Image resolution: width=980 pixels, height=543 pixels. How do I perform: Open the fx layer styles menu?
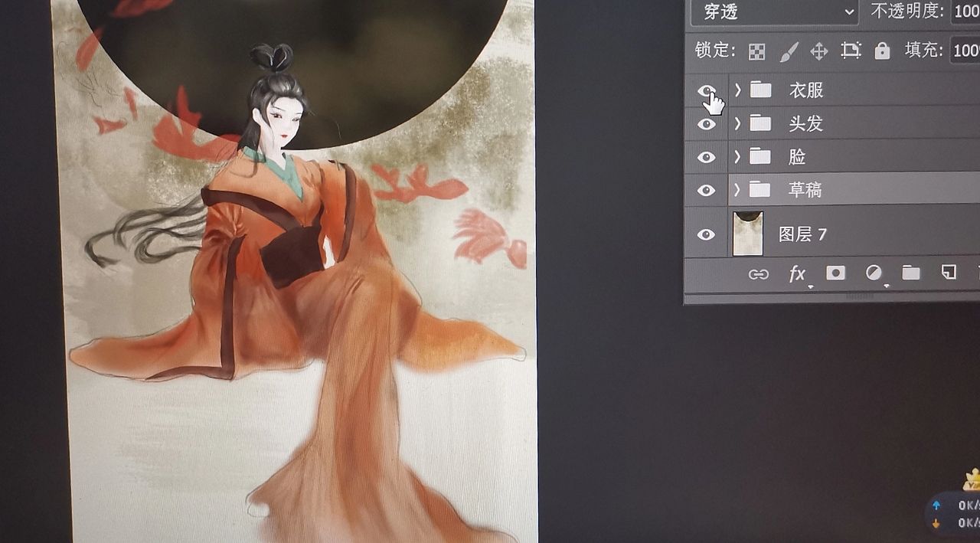[x=796, y=273]
